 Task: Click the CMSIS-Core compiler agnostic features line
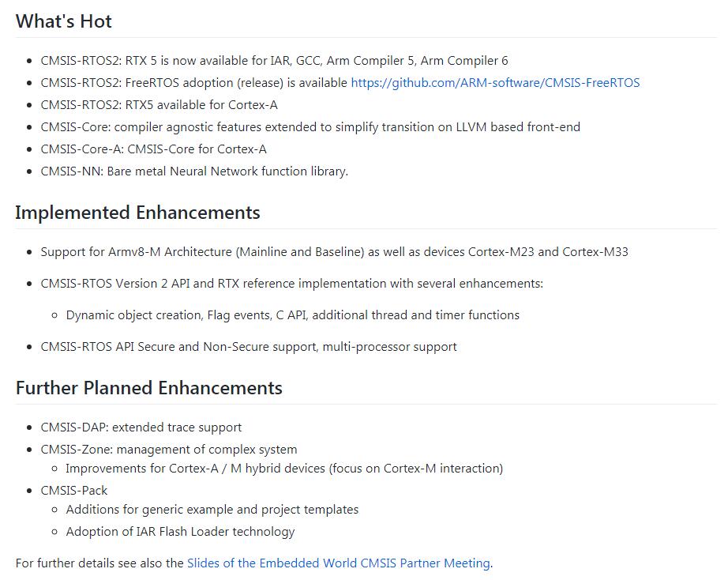(310, 127)
